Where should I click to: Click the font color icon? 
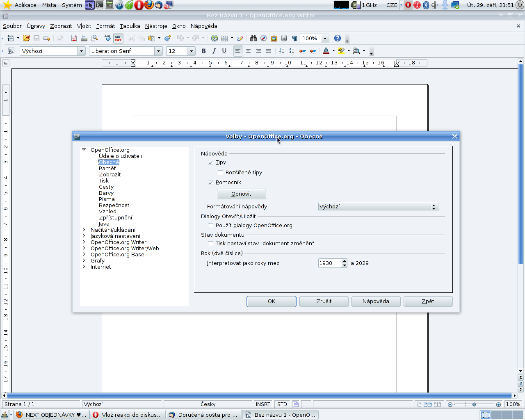click(x=326, y=51)
